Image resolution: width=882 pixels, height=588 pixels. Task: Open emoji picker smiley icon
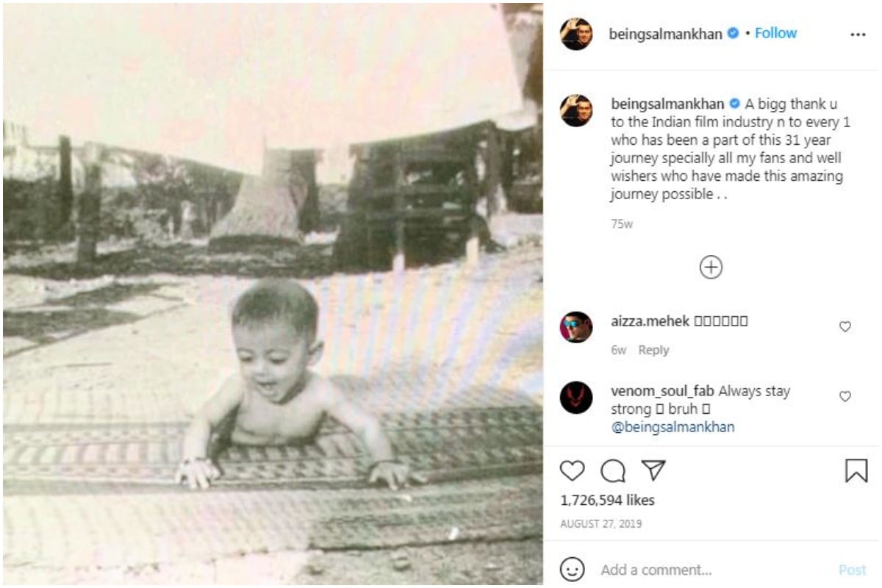pyautogui.click(x=573, y=570)
